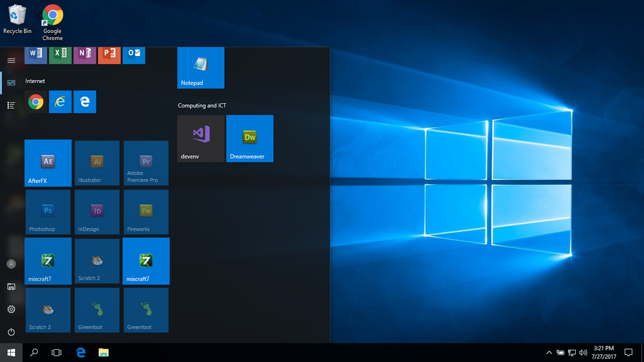Open the Illustrator tile

97,163
